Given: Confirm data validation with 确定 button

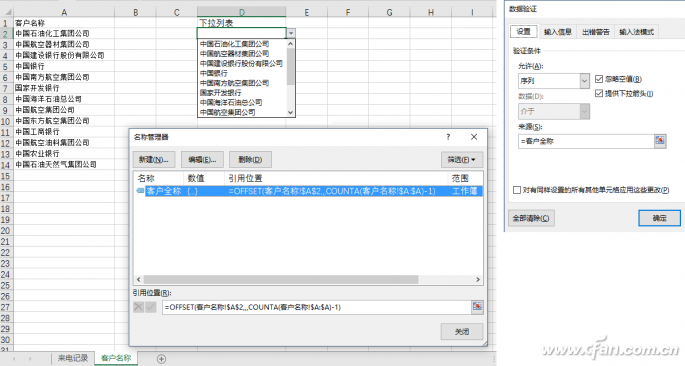Looking at the screenshot, I should pyautogui.click(x=659, y=218).
